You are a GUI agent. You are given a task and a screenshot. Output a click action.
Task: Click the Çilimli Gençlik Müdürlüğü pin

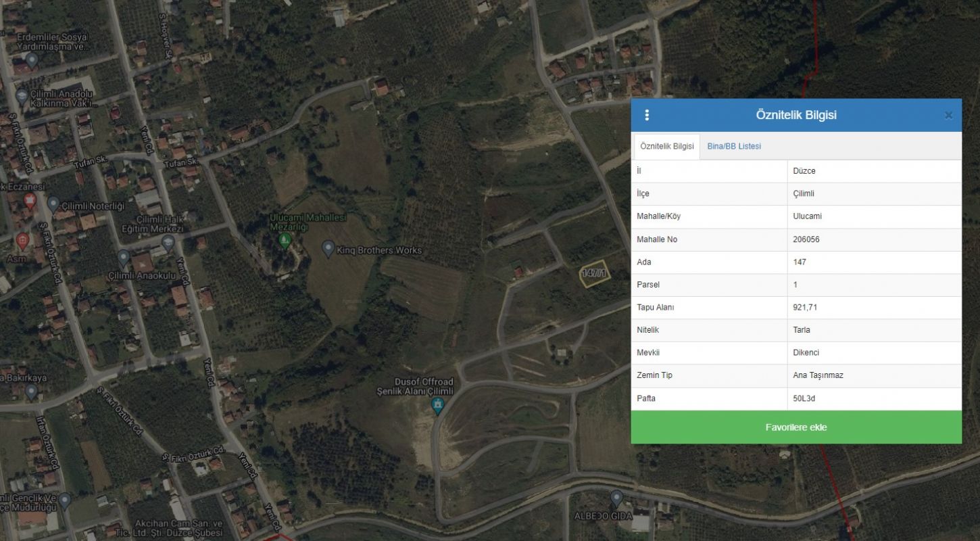point(64,500)
